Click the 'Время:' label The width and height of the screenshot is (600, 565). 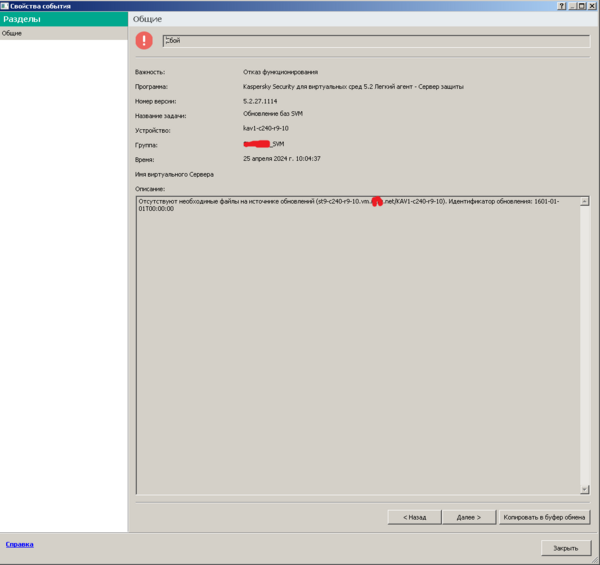pos(144,160)
